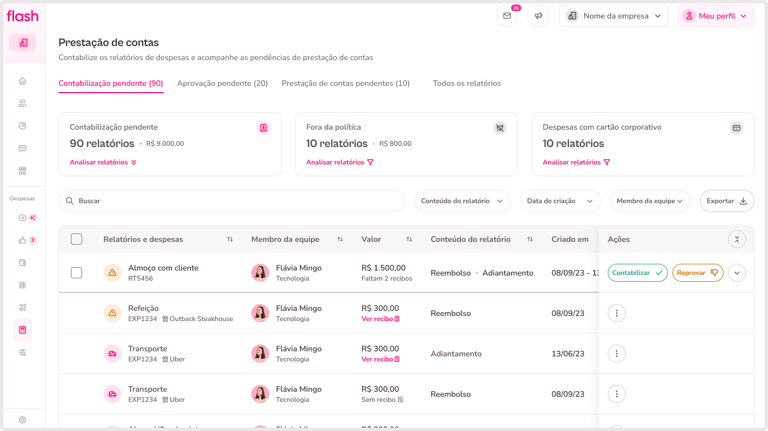Switch to Contabilização pendente (90) tab

(111, 83)
